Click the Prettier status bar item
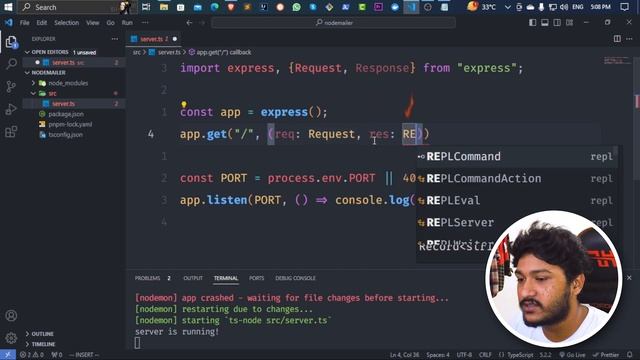Viewport: 640px width, 360px height. [607, 355]
